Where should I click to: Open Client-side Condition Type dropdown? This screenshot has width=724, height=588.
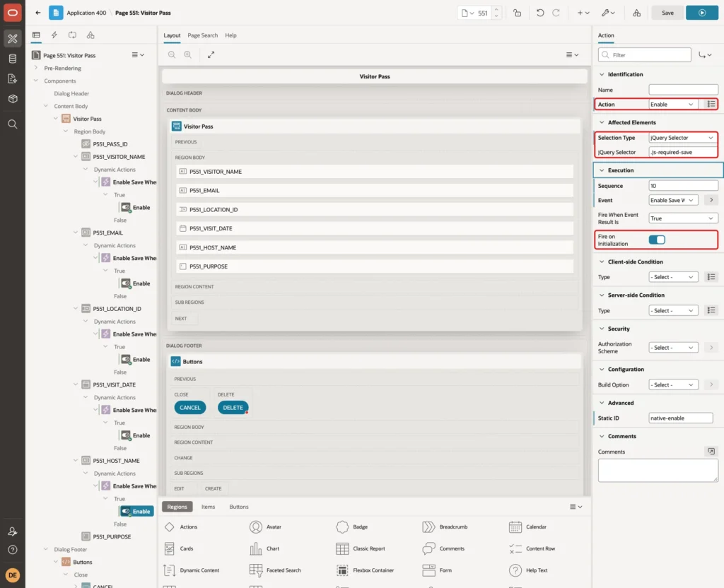(x=673, y=277)
